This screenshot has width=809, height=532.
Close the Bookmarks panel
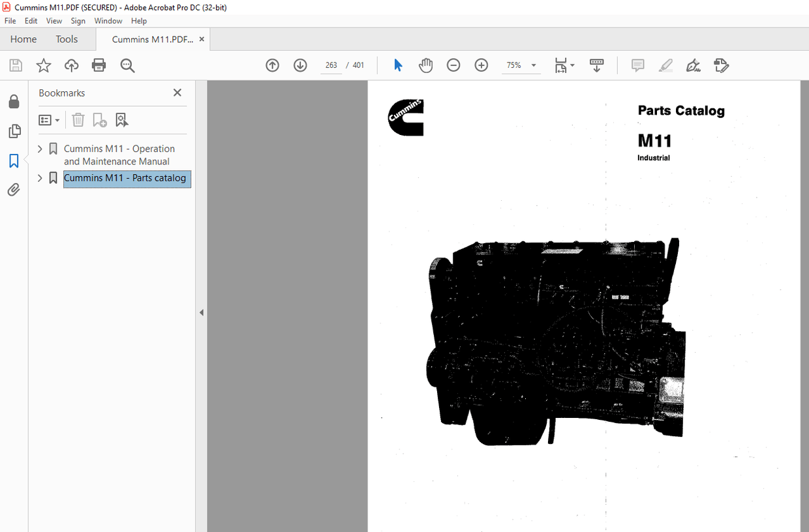(x=177, y=93)
